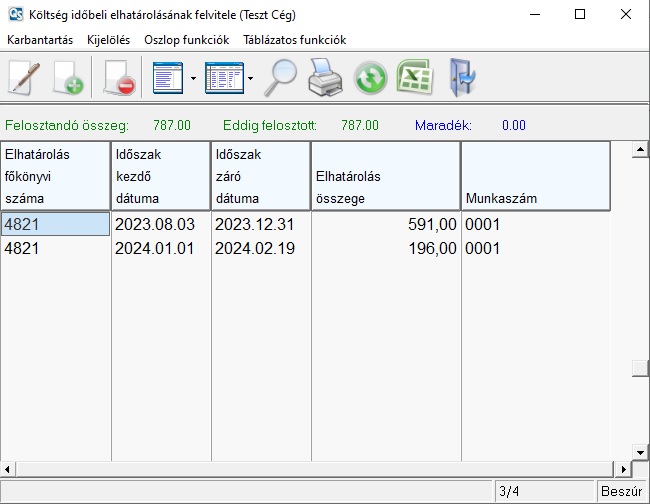Click the edit record pencil icon

pyautogui.click(x=22, y=78)
